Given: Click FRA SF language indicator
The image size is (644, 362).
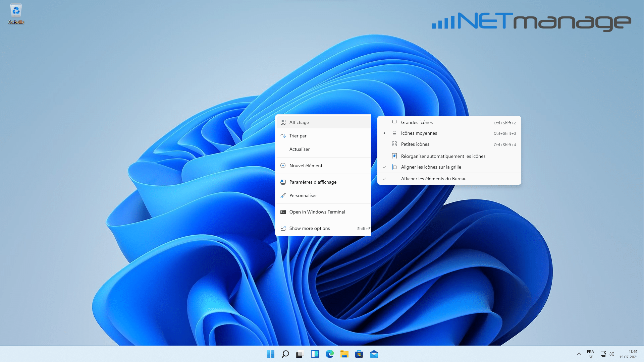Looking at the screenshot, I should click(x=590, y=354).
